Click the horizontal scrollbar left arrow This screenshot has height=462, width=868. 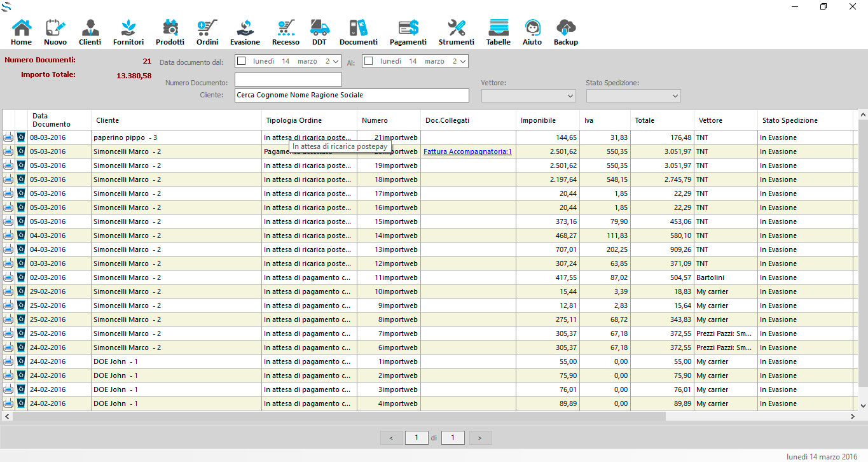click(x=6, y=416)
